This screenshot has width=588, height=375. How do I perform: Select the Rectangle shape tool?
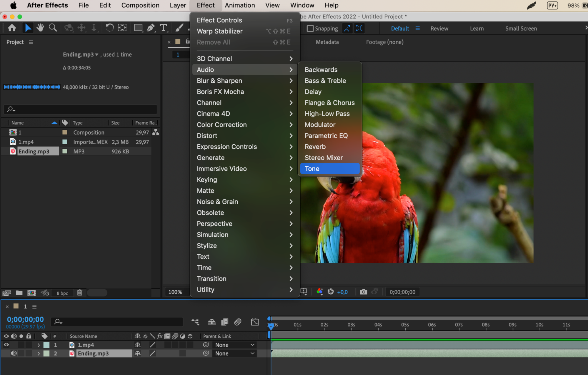point(138,28)
